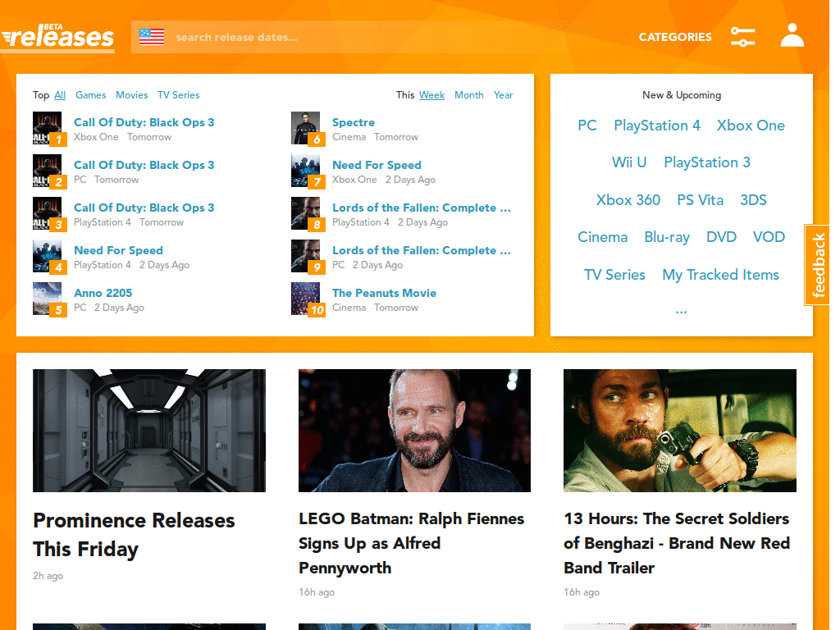The width and height of the screenshot is (840, 630).
Task: Browse VOD upcoming releases
Action: [769, 237]
